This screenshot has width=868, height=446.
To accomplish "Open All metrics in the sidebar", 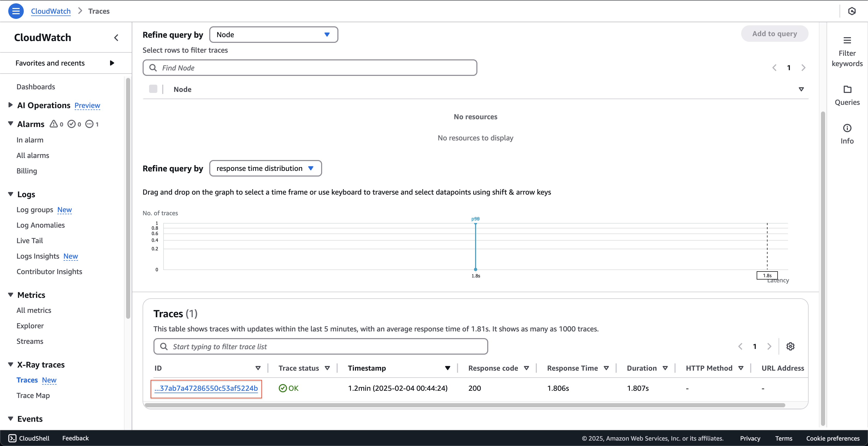I will tap(34, 310).
